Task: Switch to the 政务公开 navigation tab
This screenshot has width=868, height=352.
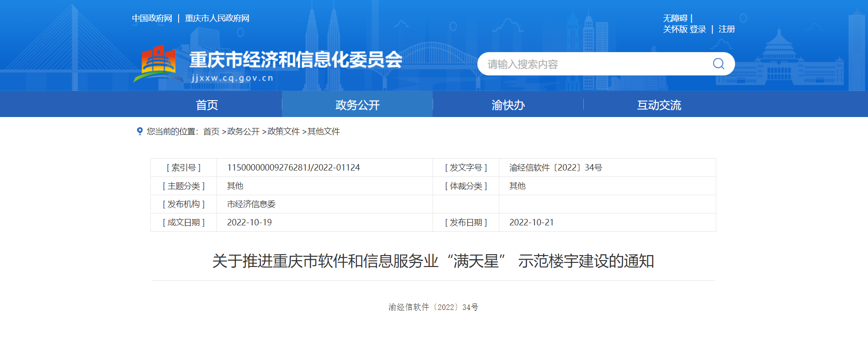Action: [x=357, y=105]
